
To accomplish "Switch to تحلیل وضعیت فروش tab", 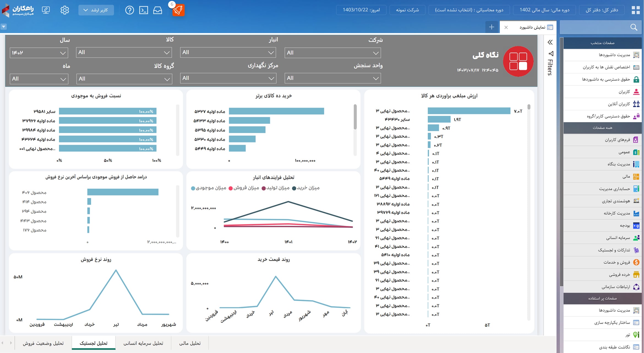I will tap(43, 343).
